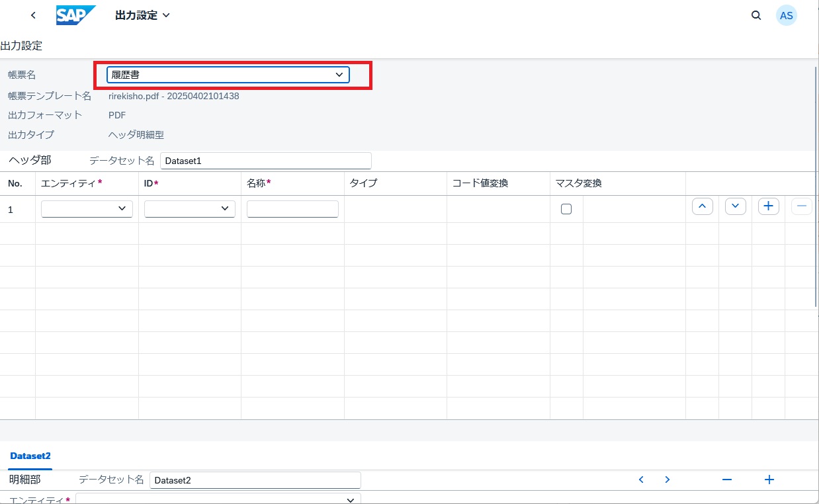The height and width of the screenshot is (504, 819).
Task: Remove dataset with bottom minus icon
Action: (x=726, y=480)
